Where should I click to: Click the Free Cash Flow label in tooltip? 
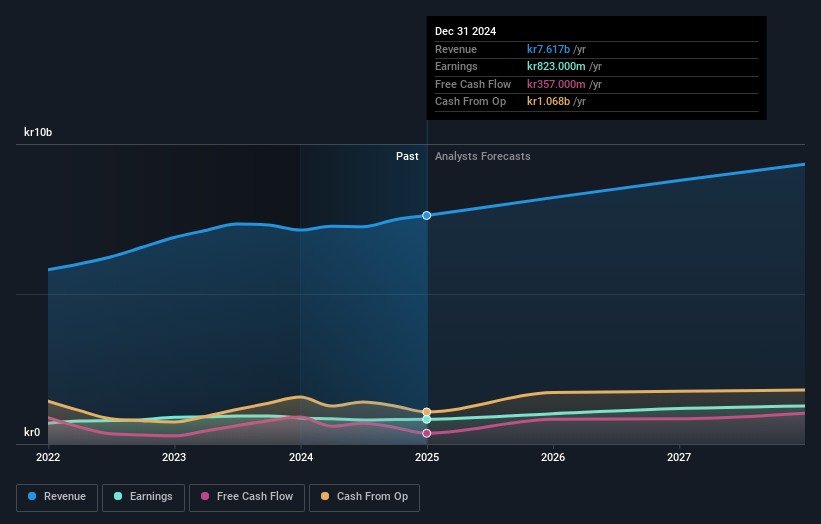(473, 84)
